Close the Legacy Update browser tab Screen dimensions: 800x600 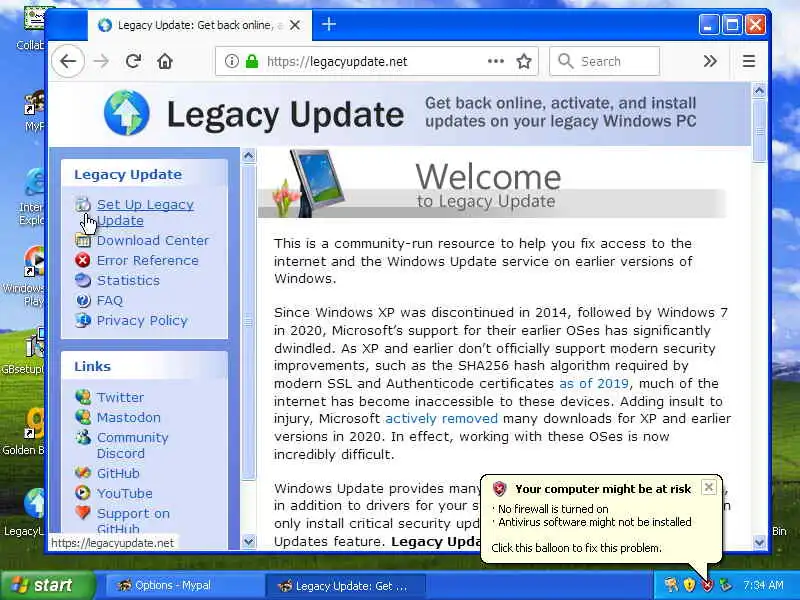(295, 25)
